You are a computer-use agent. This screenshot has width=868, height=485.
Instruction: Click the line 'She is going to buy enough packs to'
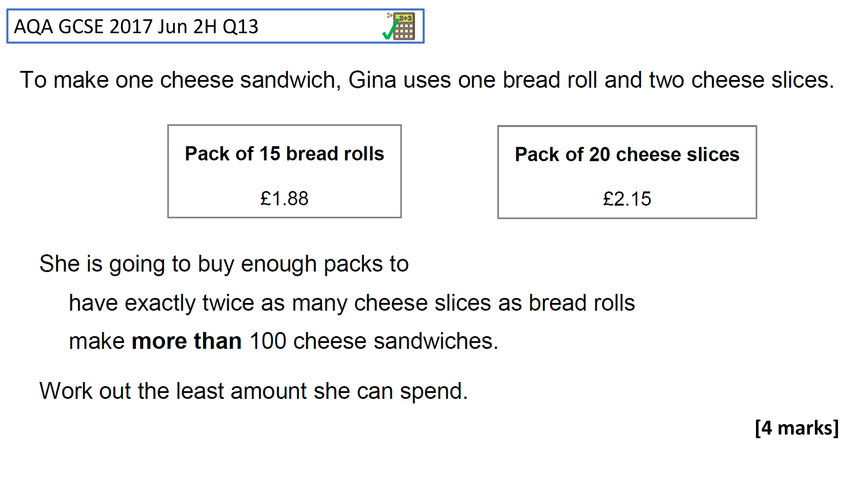[x=224, y=264]
